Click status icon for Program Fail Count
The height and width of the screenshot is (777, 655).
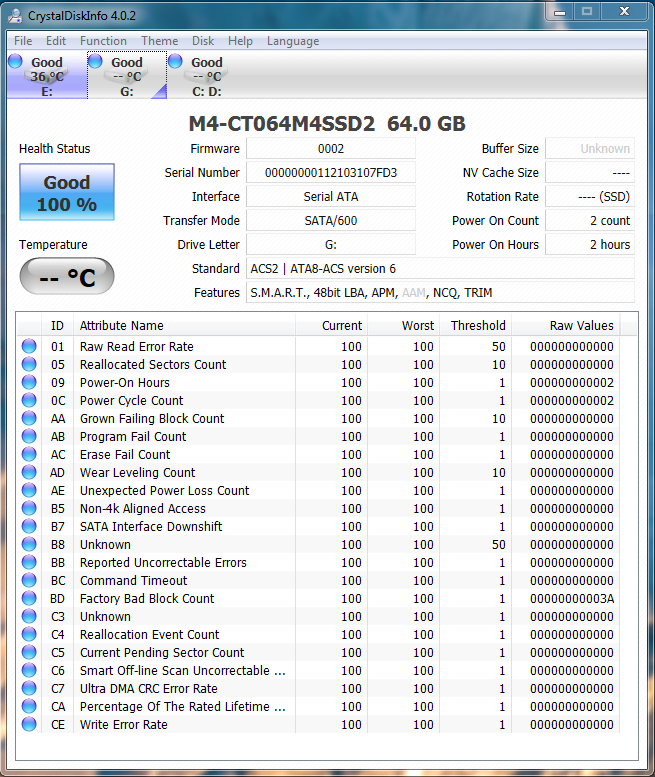tap(29, 436)
